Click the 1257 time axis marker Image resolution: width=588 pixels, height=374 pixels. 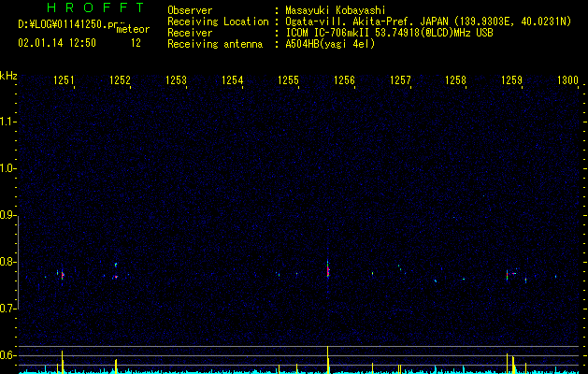[x=400, y=80]
